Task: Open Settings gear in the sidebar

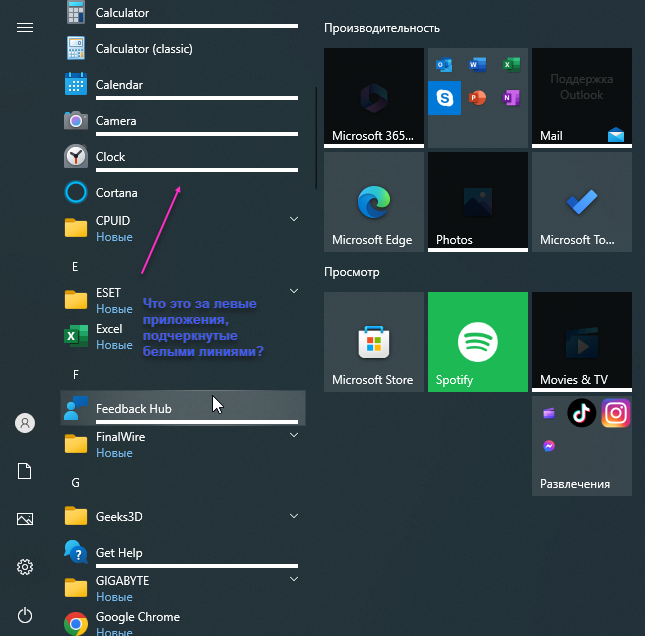Action: (25, 567)
